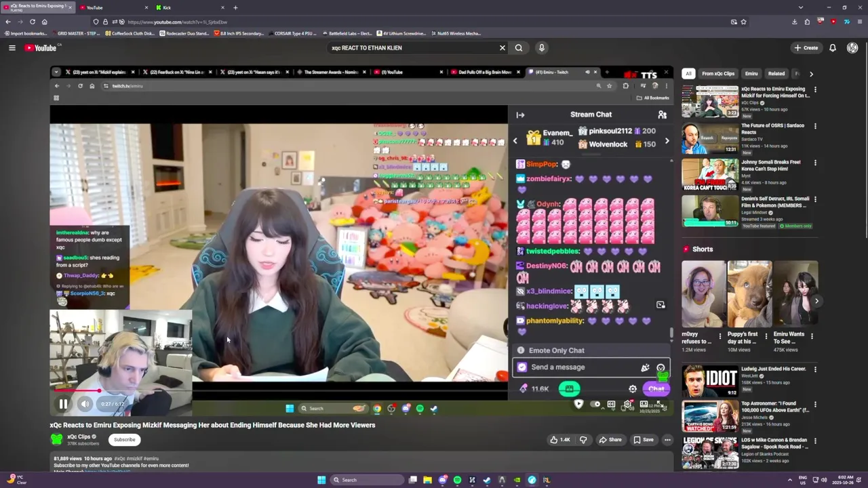The height and width of the screenshot is (488, 868).
Task: Share the video
Action: coord(610,440)
